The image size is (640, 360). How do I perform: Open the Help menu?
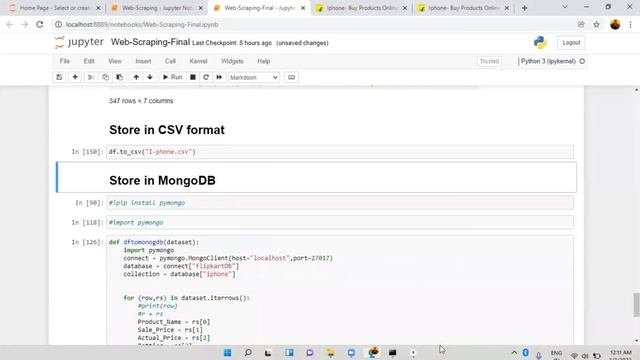coord(263,61)
